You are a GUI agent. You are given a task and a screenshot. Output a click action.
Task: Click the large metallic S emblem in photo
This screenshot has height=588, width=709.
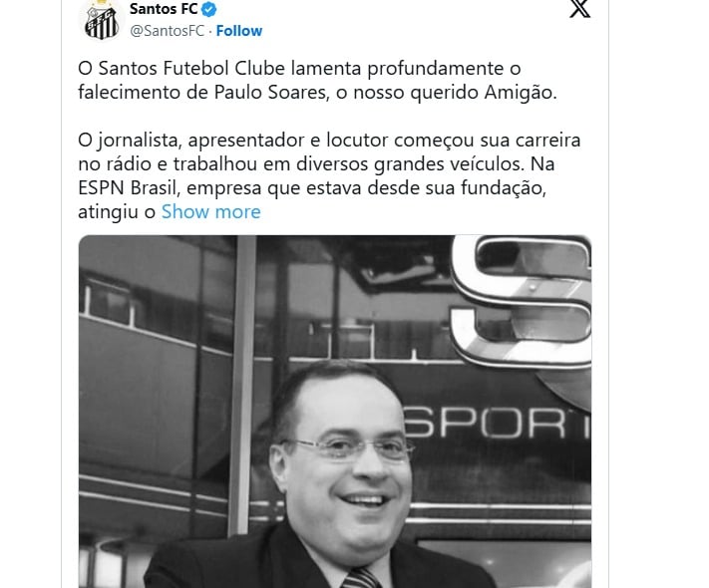click(521, 301)
